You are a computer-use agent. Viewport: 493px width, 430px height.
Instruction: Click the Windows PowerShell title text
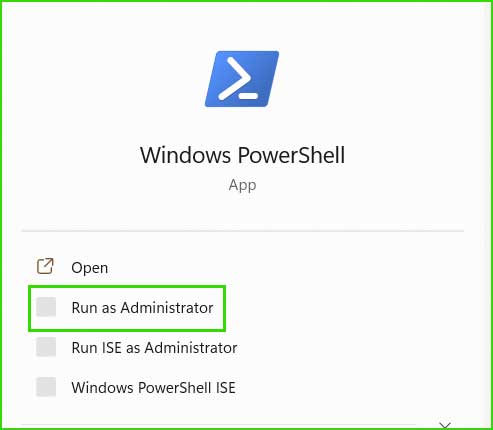tap(242, 155)
